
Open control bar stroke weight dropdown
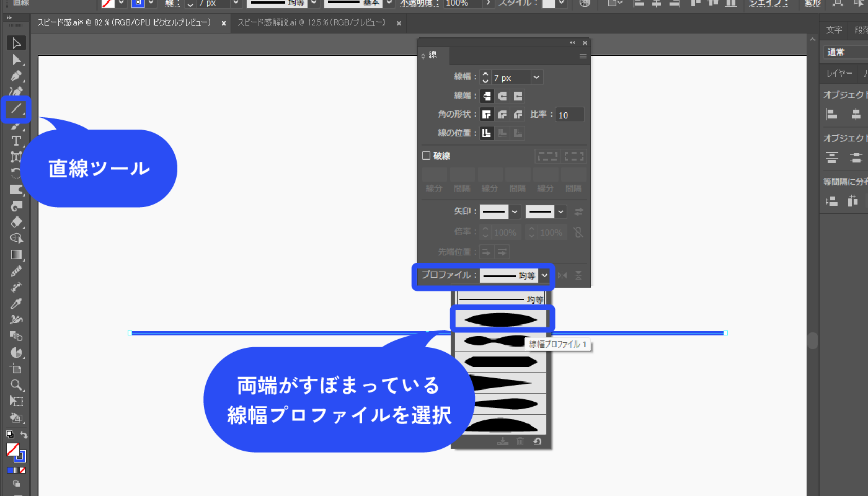tap(236, 3)
